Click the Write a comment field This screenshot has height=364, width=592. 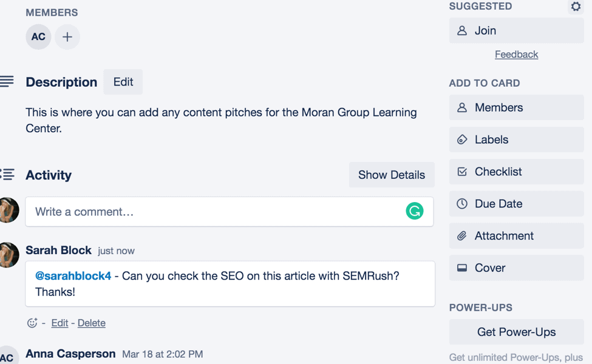pyautogui.click(x=229, y=212)
